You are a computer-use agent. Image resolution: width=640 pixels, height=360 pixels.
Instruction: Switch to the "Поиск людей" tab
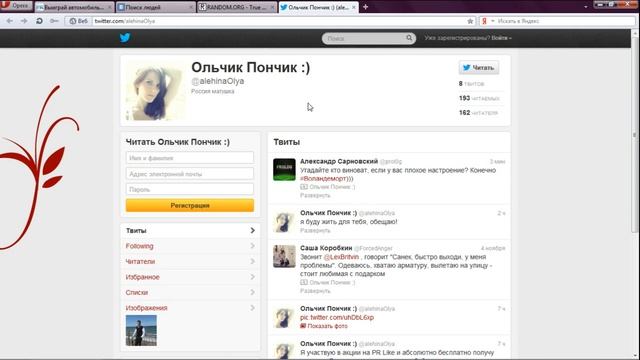click(x=155, y=7)
